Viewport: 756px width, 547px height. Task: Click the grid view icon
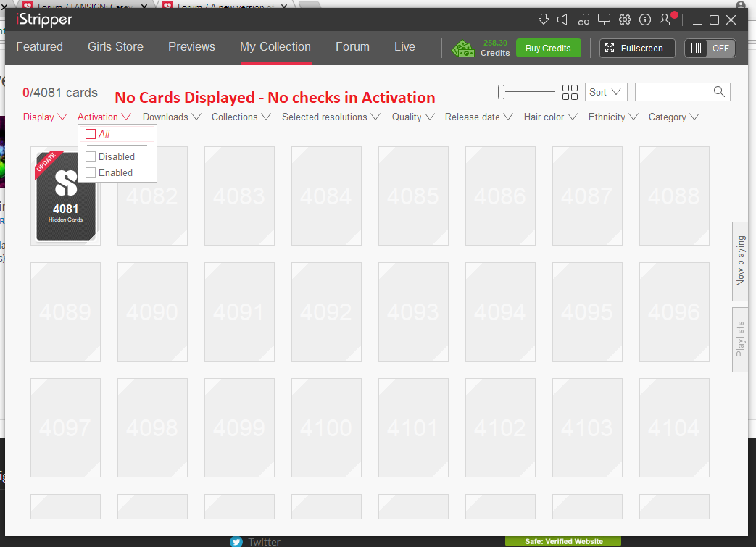[x=570, y=92]
